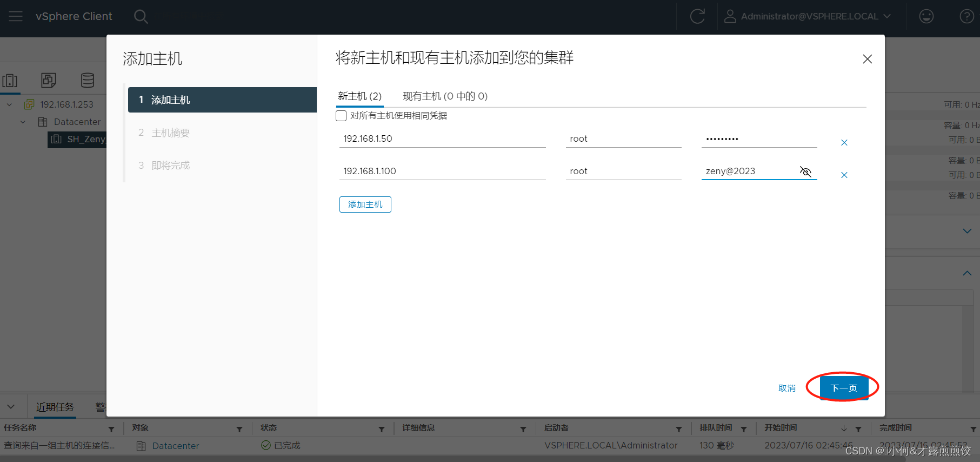Image resolution: width=980 pixels, height=462 pixels.
Task: Open the smiley feedback icon
Action: [x=926, y=16]
